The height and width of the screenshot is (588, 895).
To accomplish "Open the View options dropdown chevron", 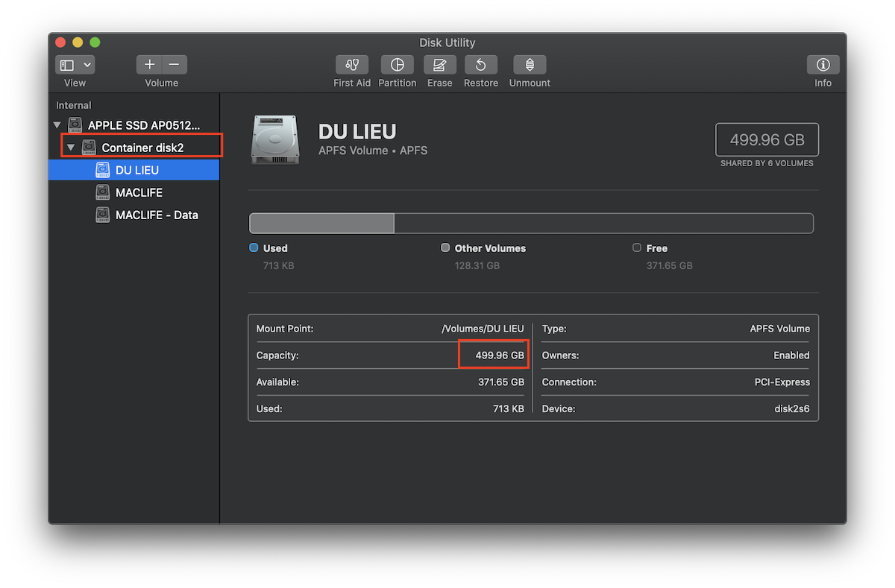I will [87, 64].
